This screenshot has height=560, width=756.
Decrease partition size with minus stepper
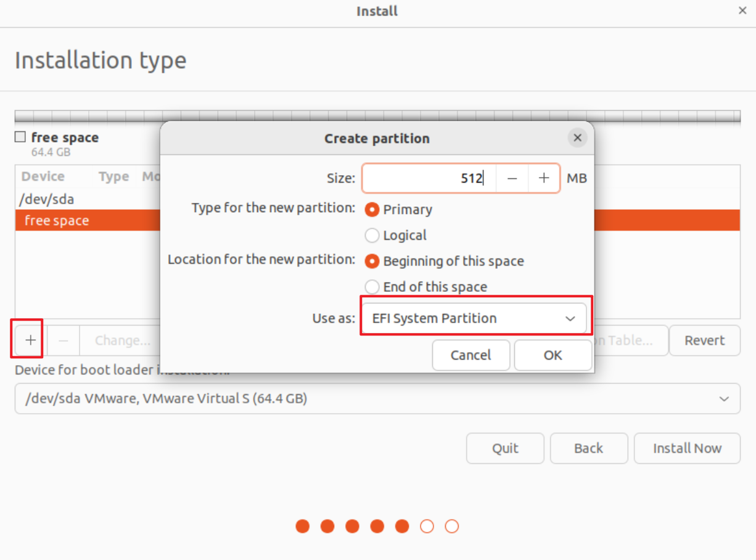click(x=512, y=178)
